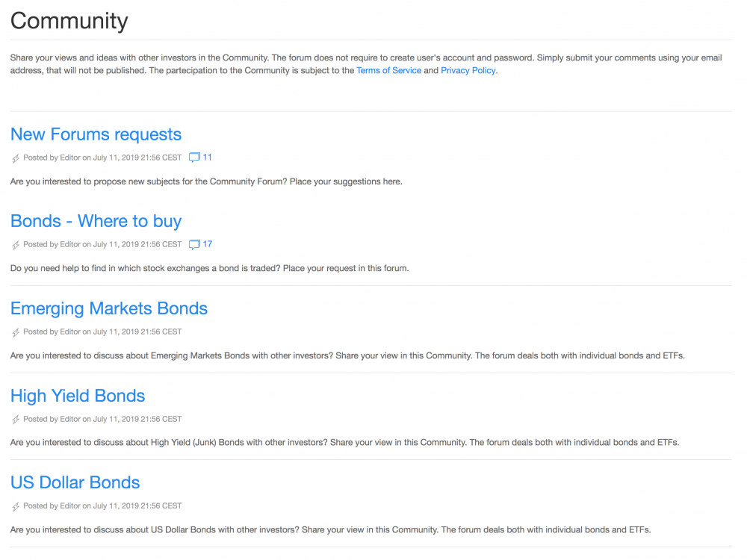Click the New Forums requests description text
Screen dimensions: 747x560
[x=206, y=181]
